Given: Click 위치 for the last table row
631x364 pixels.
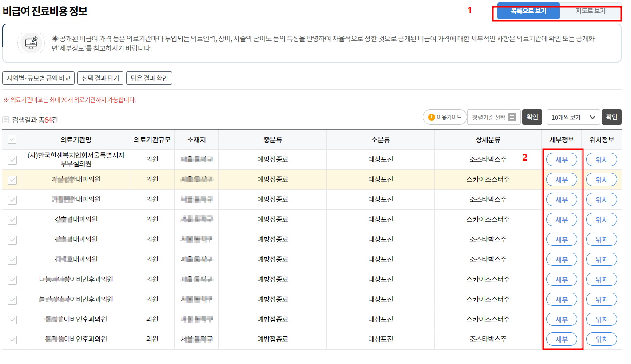Looking at the screenshot, I should pyautogui.click(x=602, y=339).
